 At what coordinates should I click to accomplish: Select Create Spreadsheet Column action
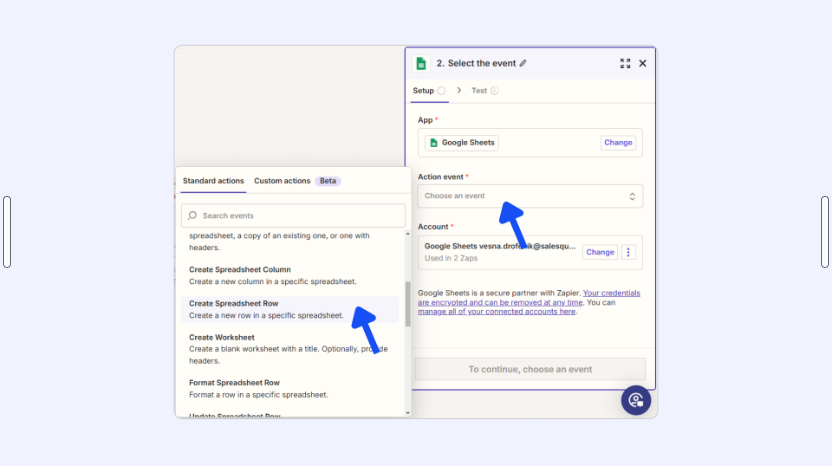coord(290,275)
